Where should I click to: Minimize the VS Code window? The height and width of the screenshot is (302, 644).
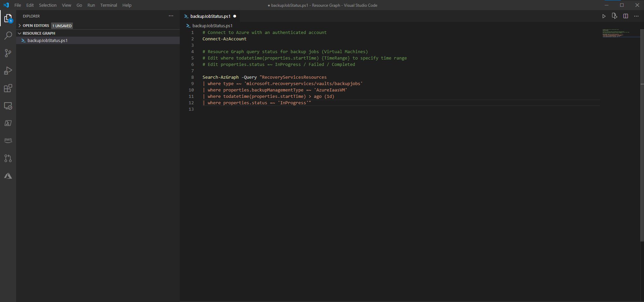(607, 5)
